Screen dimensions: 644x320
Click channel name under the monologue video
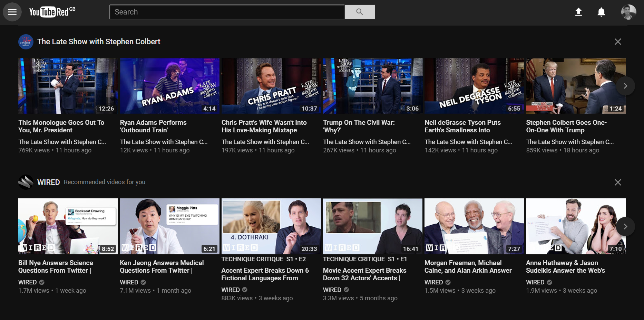point(62,142)
